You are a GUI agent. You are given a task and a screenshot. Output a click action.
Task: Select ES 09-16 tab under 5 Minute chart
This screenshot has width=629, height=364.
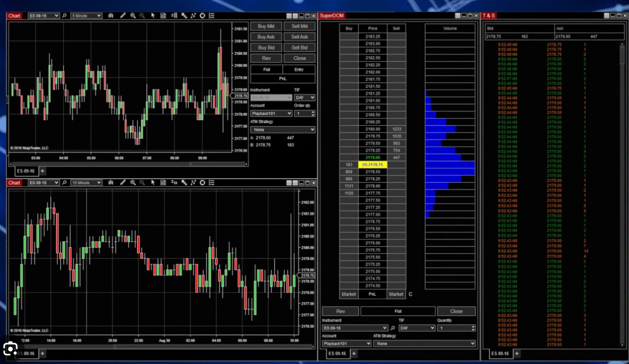click(x=26, y=171)
